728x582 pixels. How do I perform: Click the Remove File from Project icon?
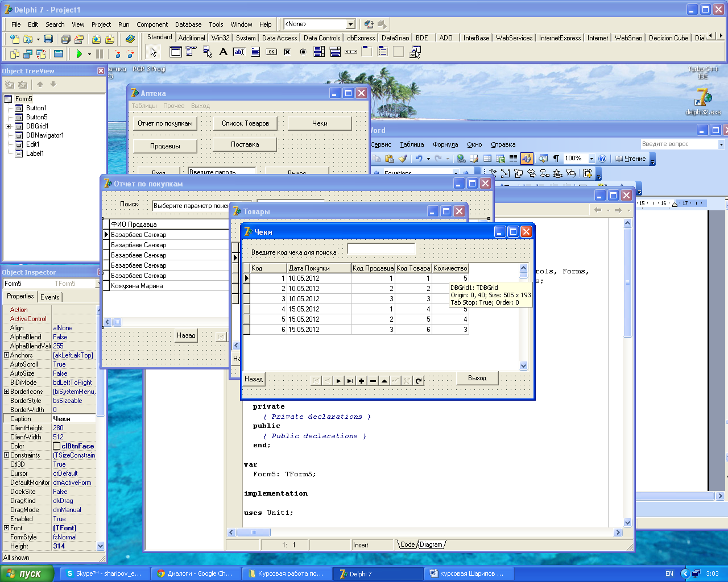click(110, 39)
